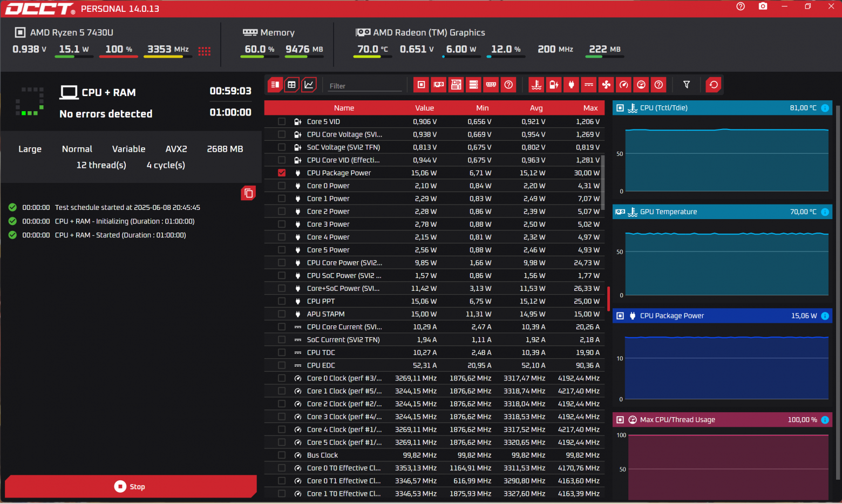Tick the CPU PPT checkbox
842x504 pixels.
pos(282,301)
